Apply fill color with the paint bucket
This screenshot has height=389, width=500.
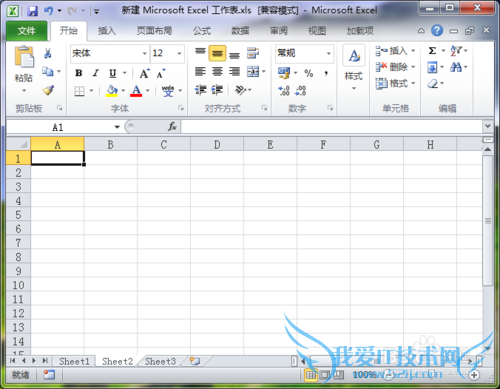tap(112, 90)
